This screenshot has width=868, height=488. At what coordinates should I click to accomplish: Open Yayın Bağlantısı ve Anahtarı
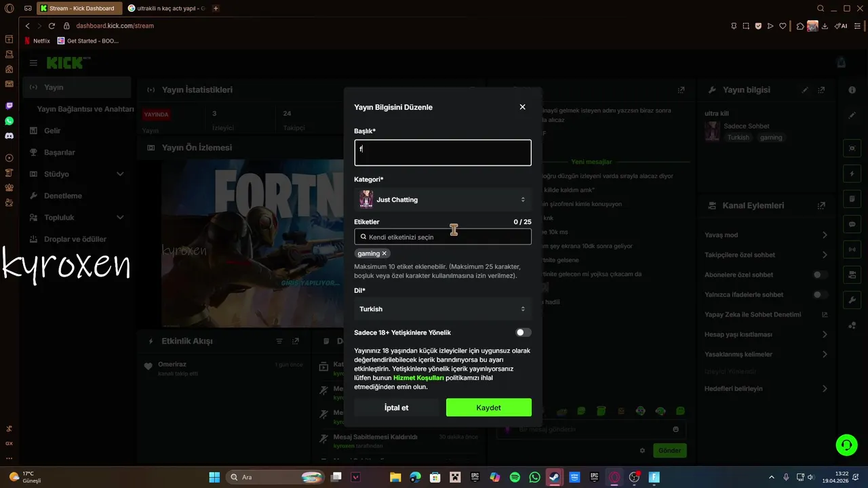point(85,109)
